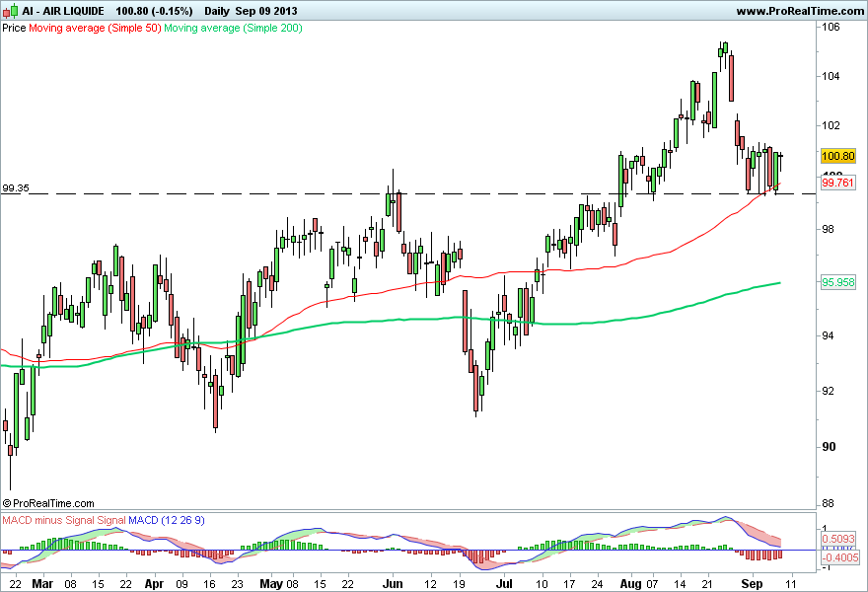Click the 92 price axis label
The image size is (868, 592).
[828, 391]
